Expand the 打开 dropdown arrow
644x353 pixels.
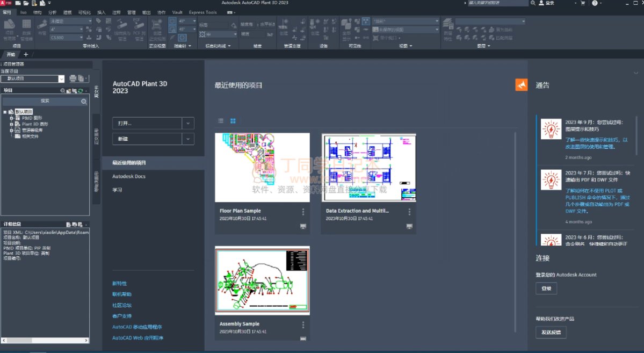[188, 123]
